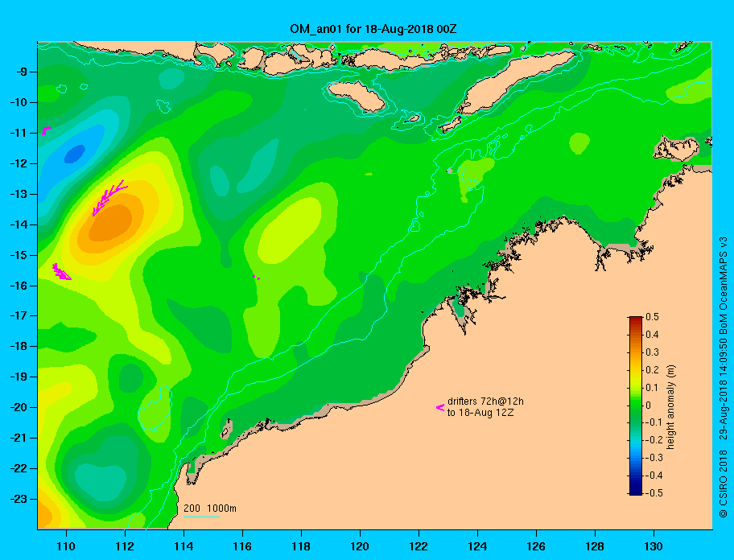Click the 200 1000m isobath legend label

pos(210,508)
